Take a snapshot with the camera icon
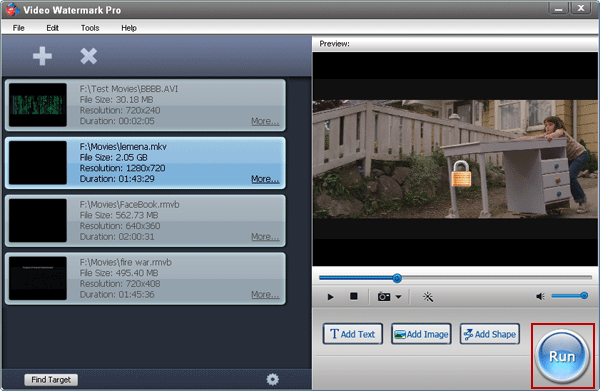Screen dimensions: 600x391 [384, 297]
